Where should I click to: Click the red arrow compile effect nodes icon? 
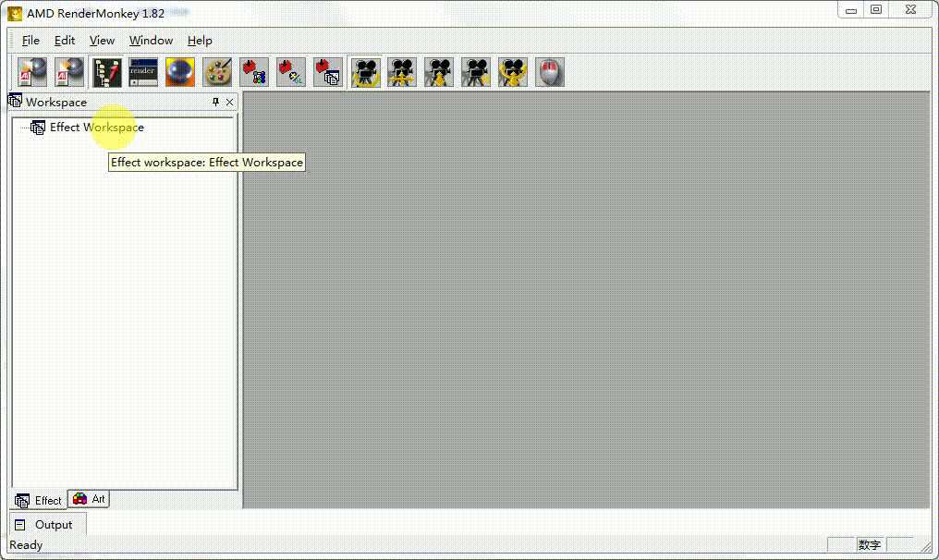coord(254,72)
